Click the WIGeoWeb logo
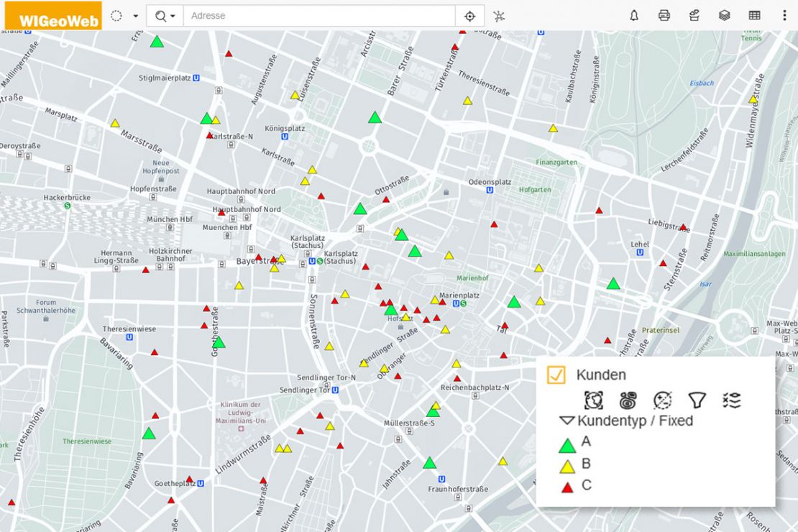The image size is (798, 532). tap(53, 15)
